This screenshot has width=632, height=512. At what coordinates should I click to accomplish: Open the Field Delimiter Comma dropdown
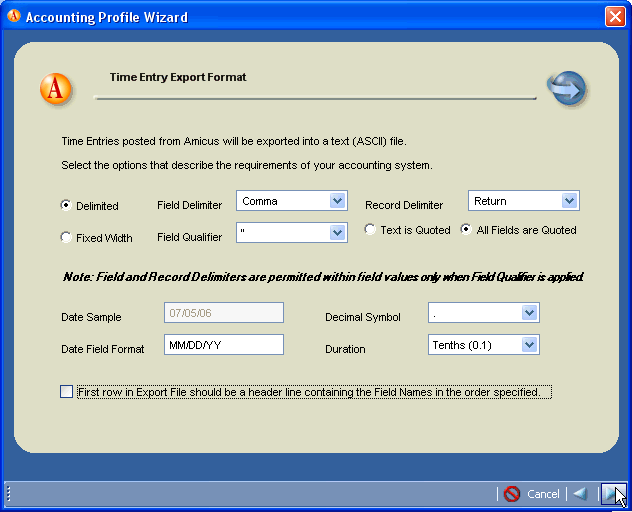coord(337,201)
